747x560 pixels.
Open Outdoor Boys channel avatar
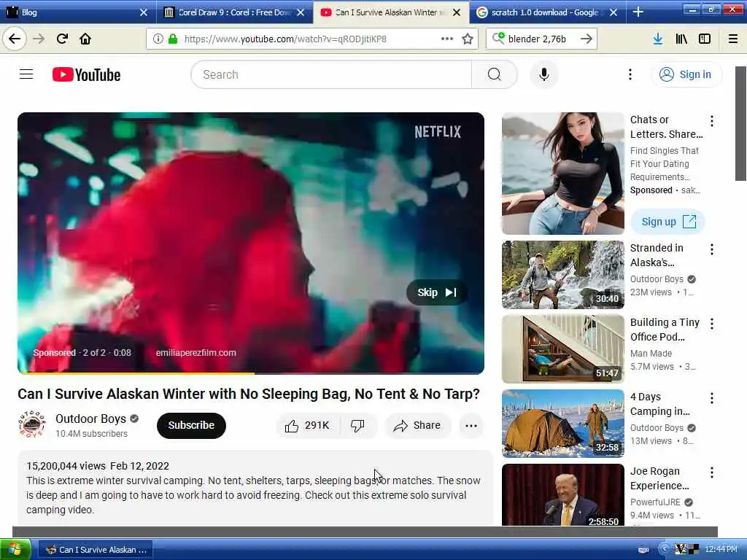[x=32, y=424]
